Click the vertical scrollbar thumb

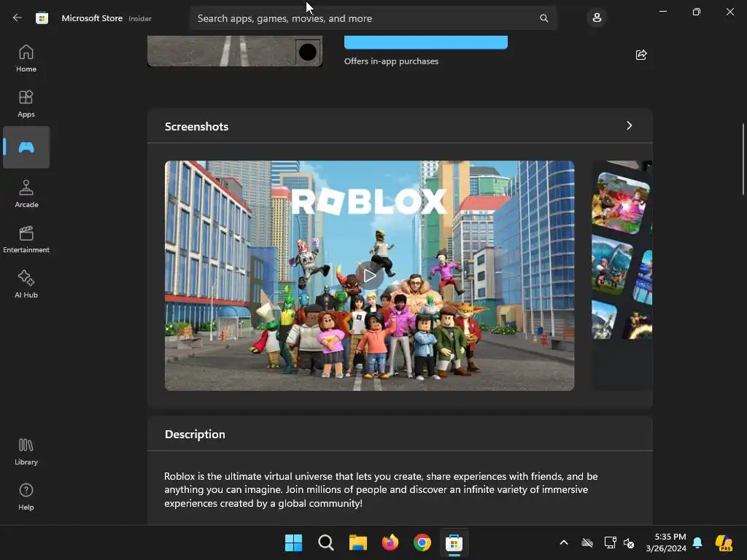[x=743, y=158]
